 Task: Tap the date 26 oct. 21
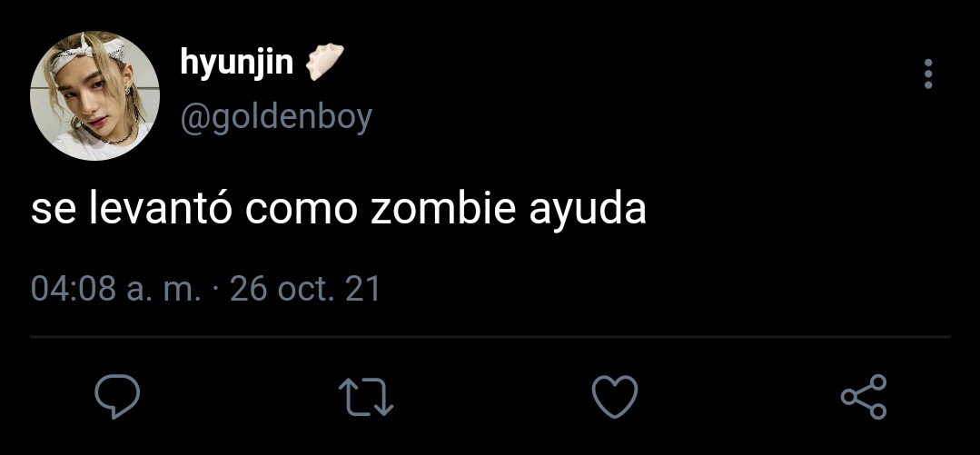coord(305,289)
